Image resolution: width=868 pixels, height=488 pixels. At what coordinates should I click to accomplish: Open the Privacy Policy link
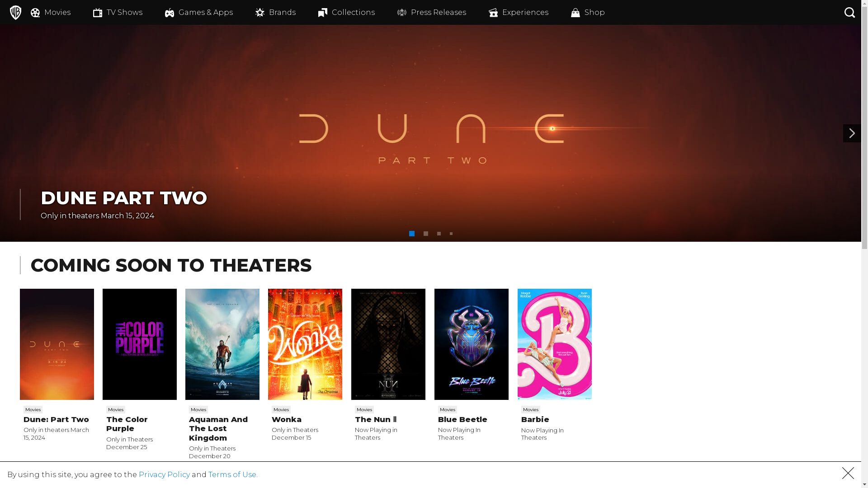[164, 474]
